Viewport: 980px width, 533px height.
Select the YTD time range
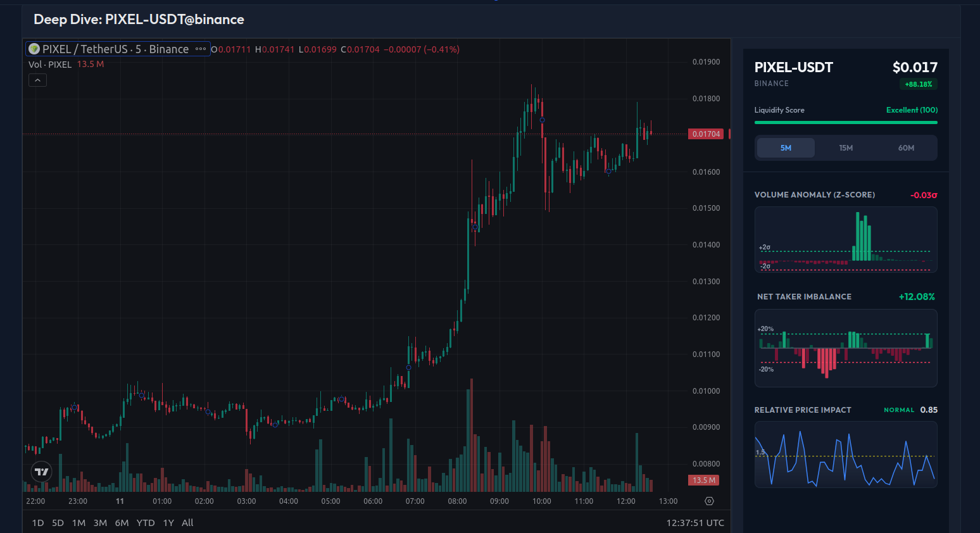(145, 523)
